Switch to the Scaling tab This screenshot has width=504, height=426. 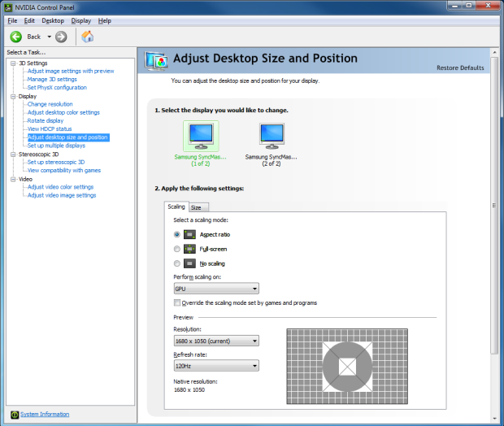tap(176, 206)
